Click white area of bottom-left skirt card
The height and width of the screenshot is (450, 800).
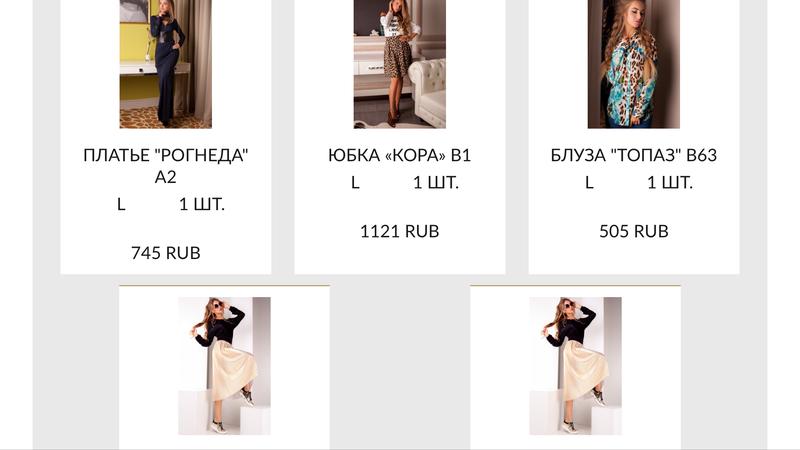[301, 367]
